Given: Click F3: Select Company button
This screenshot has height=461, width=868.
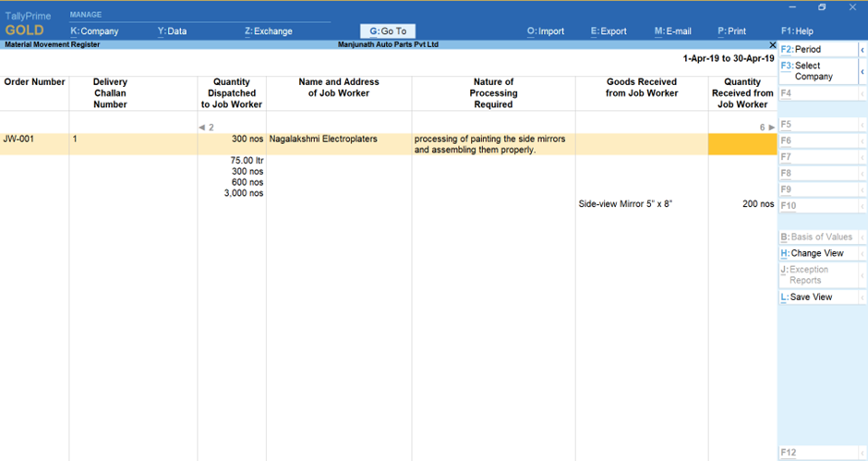Looking at the screenshot, I should click(818, 71).
